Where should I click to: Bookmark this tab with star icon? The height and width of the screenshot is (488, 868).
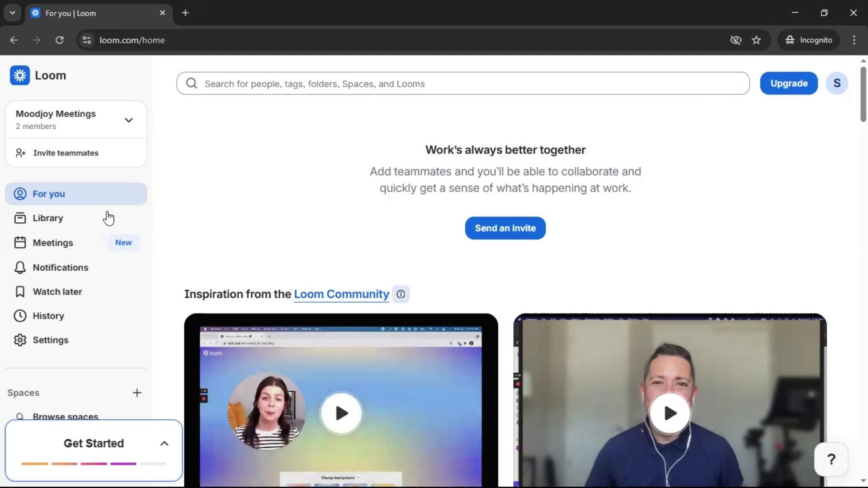point(756,40)
